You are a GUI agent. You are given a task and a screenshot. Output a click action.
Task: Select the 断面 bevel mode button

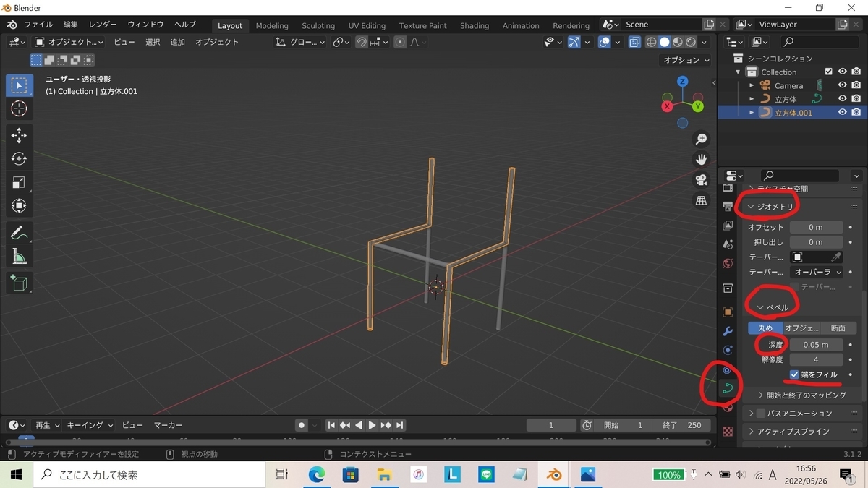click(x=838, y=328)
